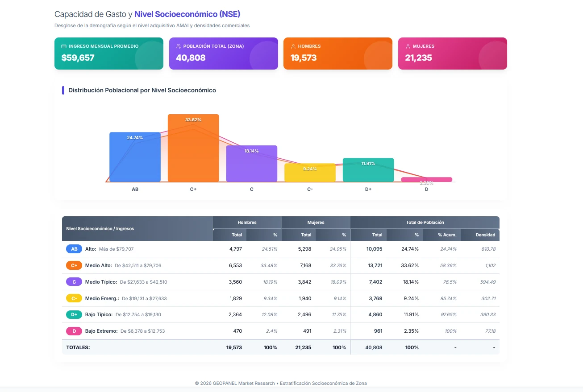
Task: Click the 33.62% label on the C+ bar
Action: coord(193,120)
